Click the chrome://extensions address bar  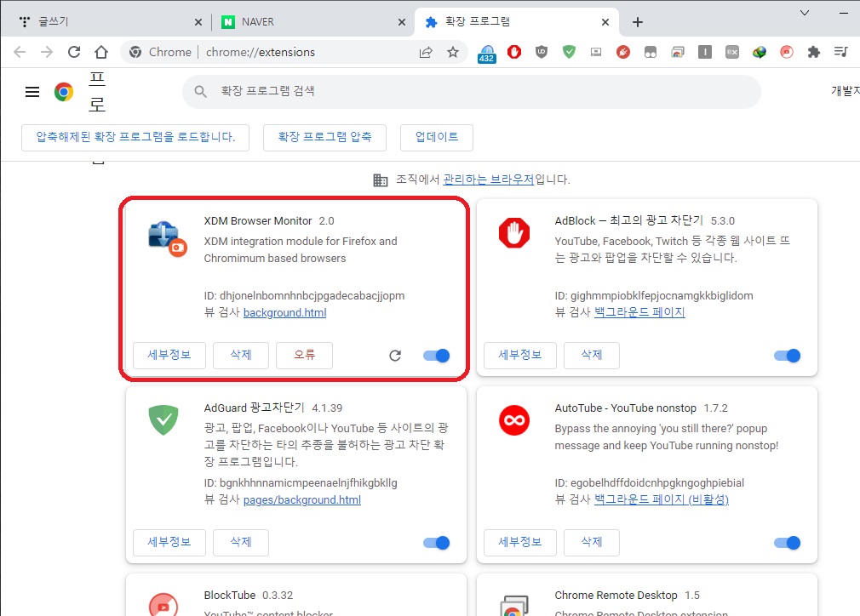point(294,52)
